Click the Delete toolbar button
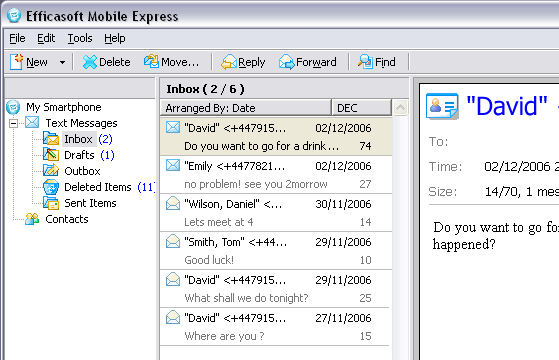The height and width of the screenshot is (360, 559). [x=106, y=62]
